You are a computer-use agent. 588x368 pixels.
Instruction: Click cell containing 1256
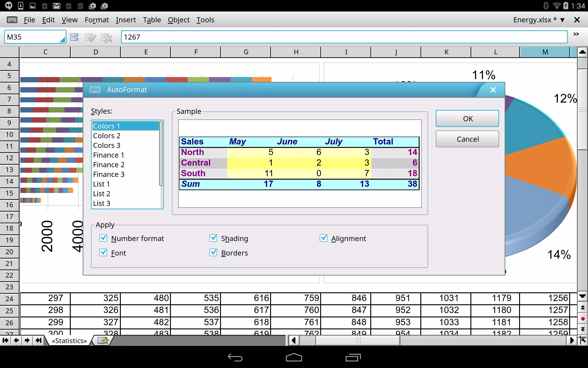(545, 298)
